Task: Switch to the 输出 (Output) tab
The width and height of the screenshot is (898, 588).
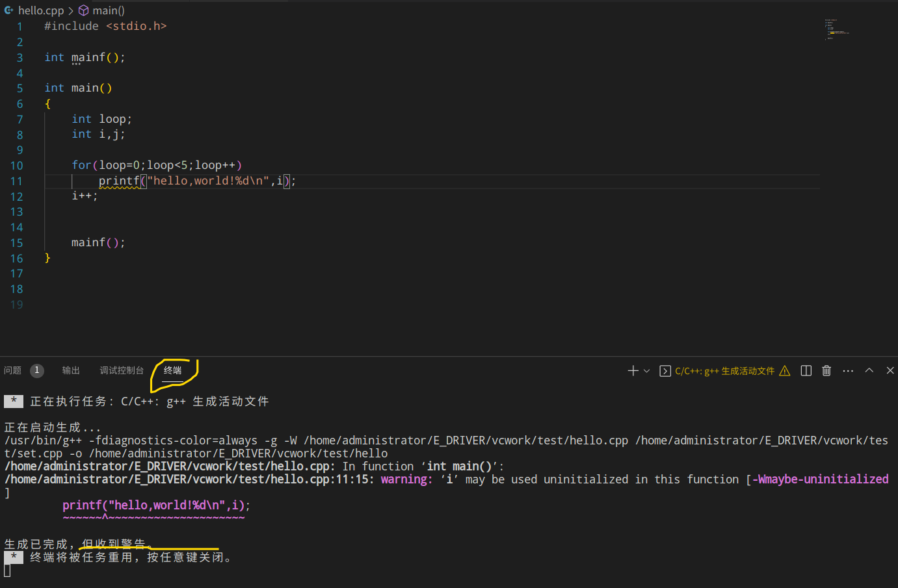Action: click(71, 370)
